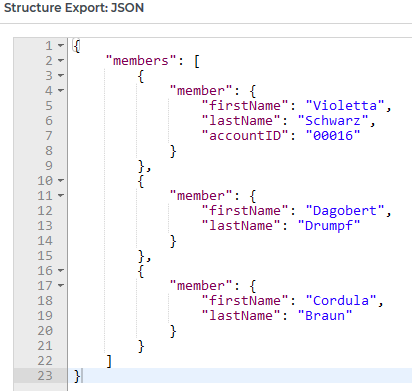Click the "Drumpf" lastName value

[x=329, y=226]
